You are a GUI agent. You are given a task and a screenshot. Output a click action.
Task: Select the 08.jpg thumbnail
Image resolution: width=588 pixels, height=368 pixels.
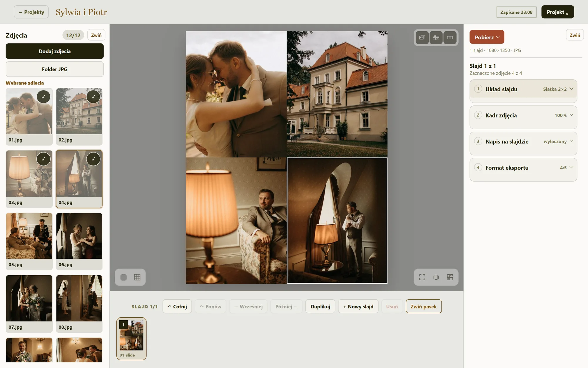coord(79,304)
